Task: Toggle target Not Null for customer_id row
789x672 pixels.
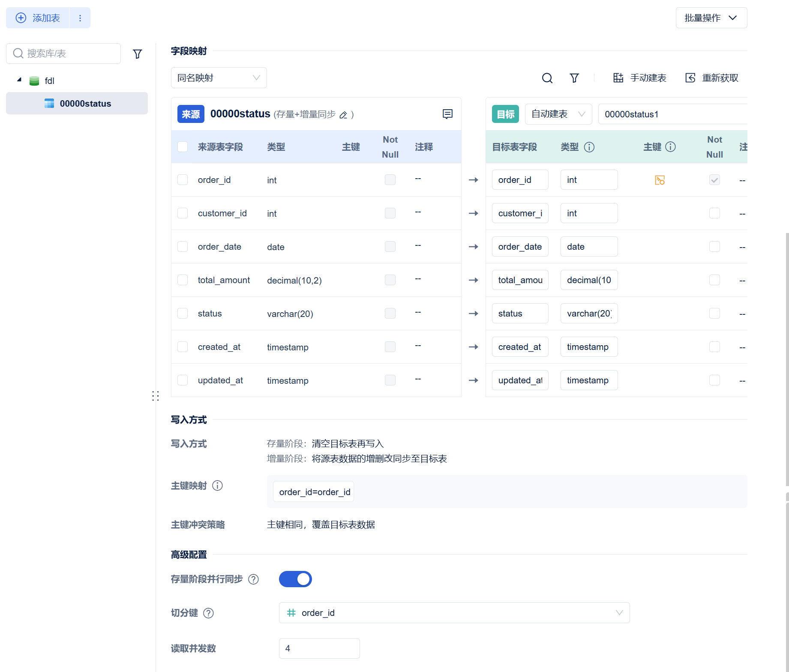Action: coord(714,213)
